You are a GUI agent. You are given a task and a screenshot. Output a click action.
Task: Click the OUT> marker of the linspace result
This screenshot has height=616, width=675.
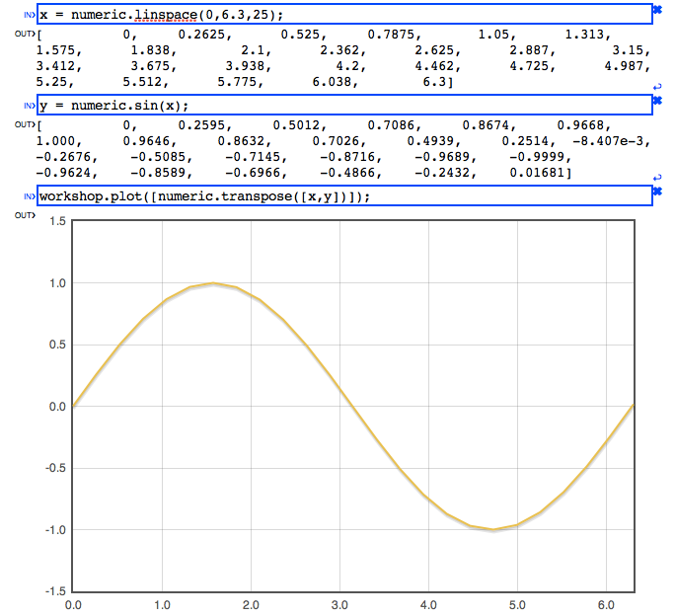pos(25,34)
